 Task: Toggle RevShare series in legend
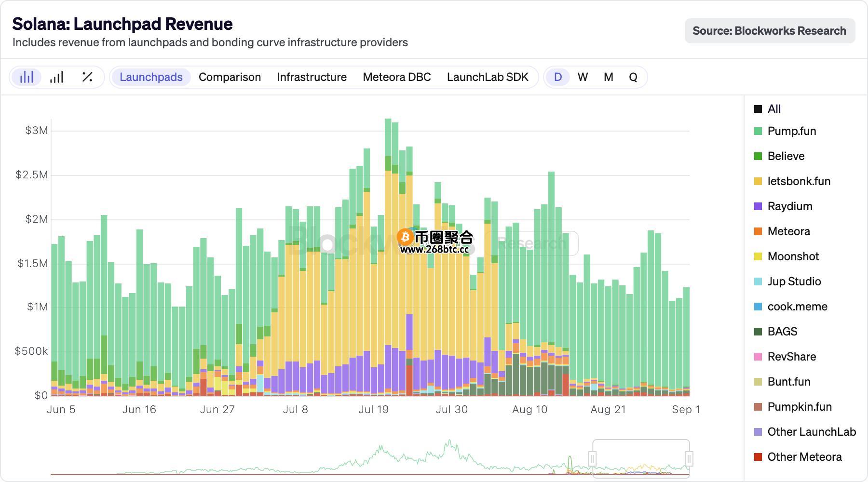[x=785, y=357]
